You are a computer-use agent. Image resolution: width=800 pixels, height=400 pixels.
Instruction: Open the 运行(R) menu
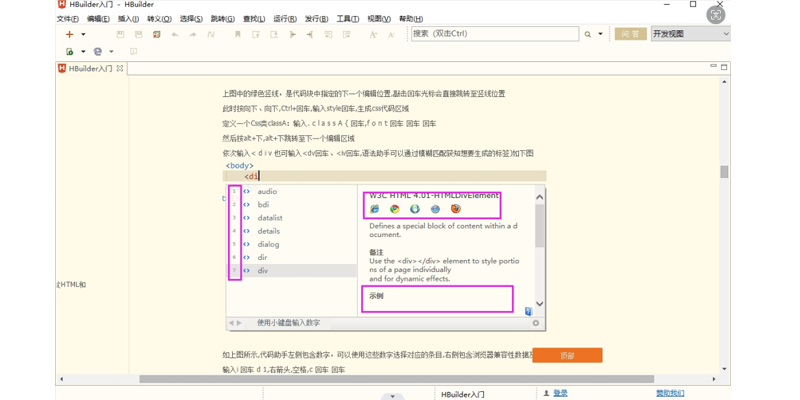tap(285, 19)
